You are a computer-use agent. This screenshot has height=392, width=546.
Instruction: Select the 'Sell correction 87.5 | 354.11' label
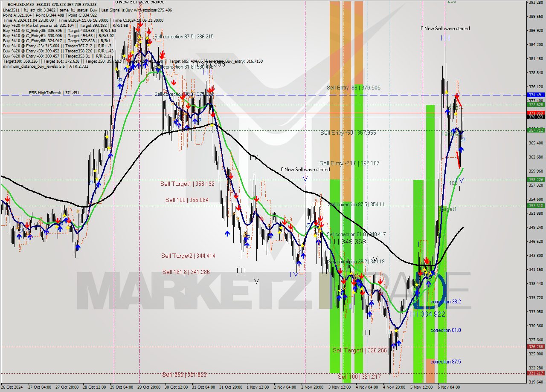(356, 205)
